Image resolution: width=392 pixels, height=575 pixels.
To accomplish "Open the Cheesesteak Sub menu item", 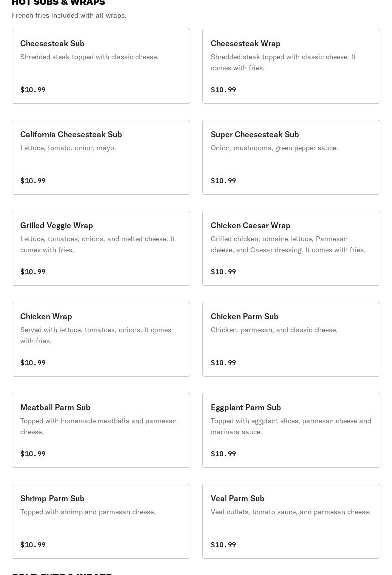I will coord(101,66).
